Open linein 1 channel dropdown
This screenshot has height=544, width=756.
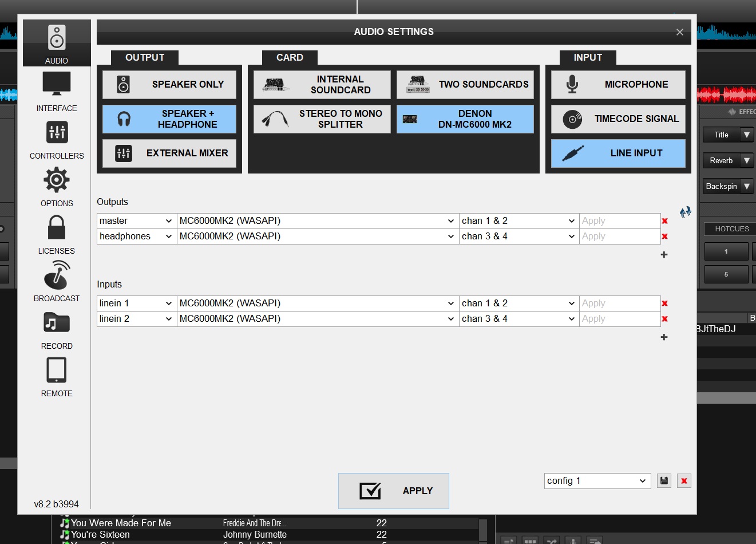[x=518, y=303]
